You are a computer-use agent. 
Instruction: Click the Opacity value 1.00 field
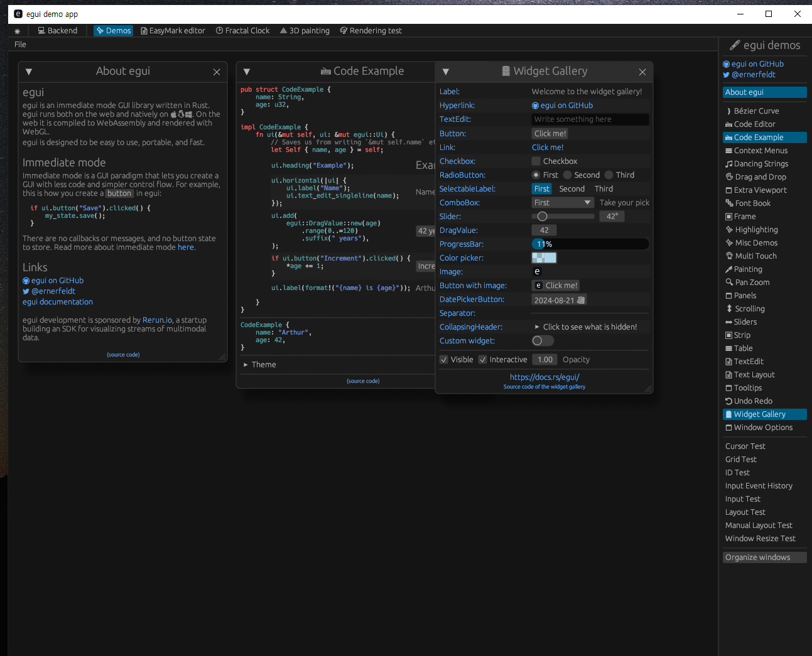pos(545,360)
